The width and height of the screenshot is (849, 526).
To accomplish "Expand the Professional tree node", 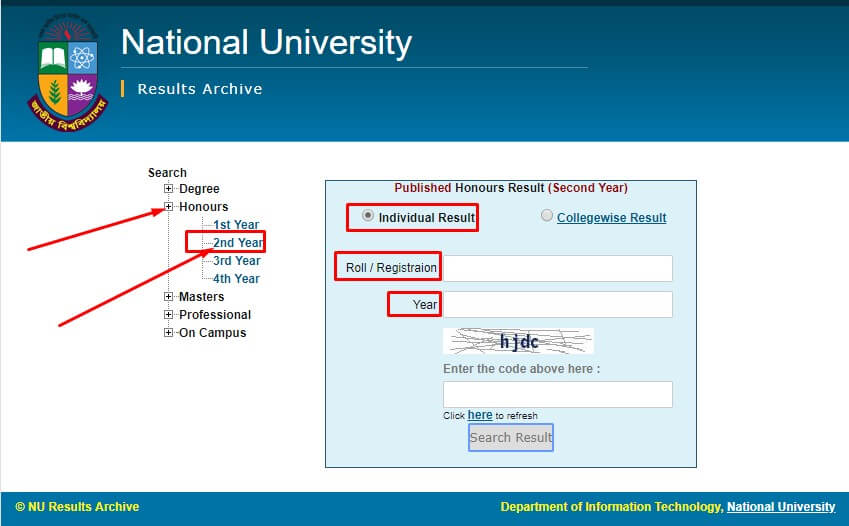I will (169, 314).
